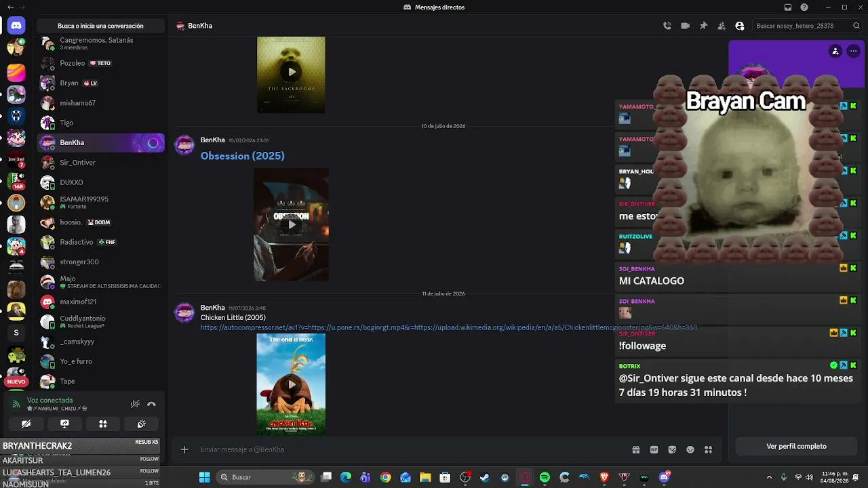Open the mishamo67 direct message
Viewport: 868px width, 488px height.
tap(100, 103)
